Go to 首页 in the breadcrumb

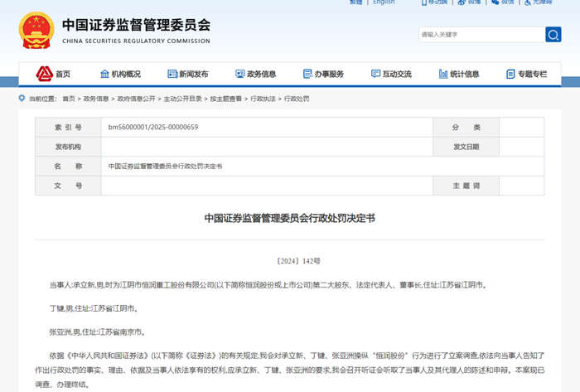click(x=69, y=99)
